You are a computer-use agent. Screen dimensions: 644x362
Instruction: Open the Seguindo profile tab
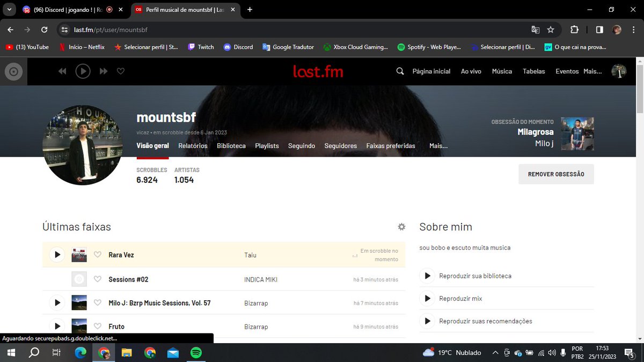pos(302,146)
